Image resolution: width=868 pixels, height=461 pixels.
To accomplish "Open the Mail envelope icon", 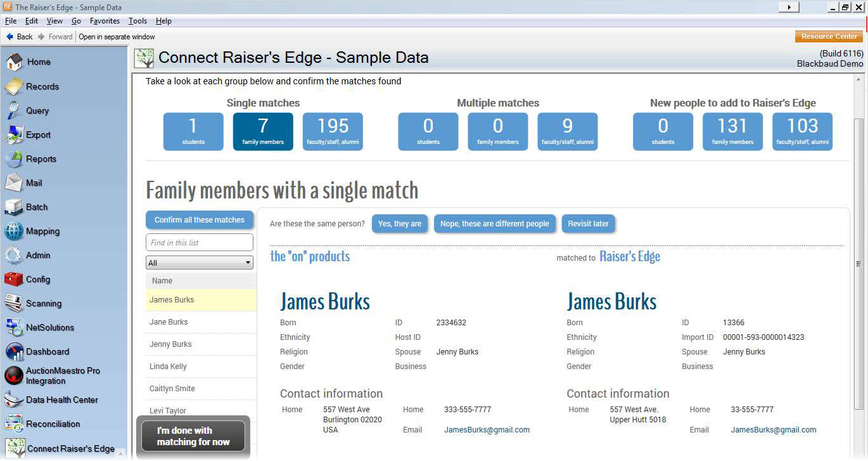I will pos(14,183).
